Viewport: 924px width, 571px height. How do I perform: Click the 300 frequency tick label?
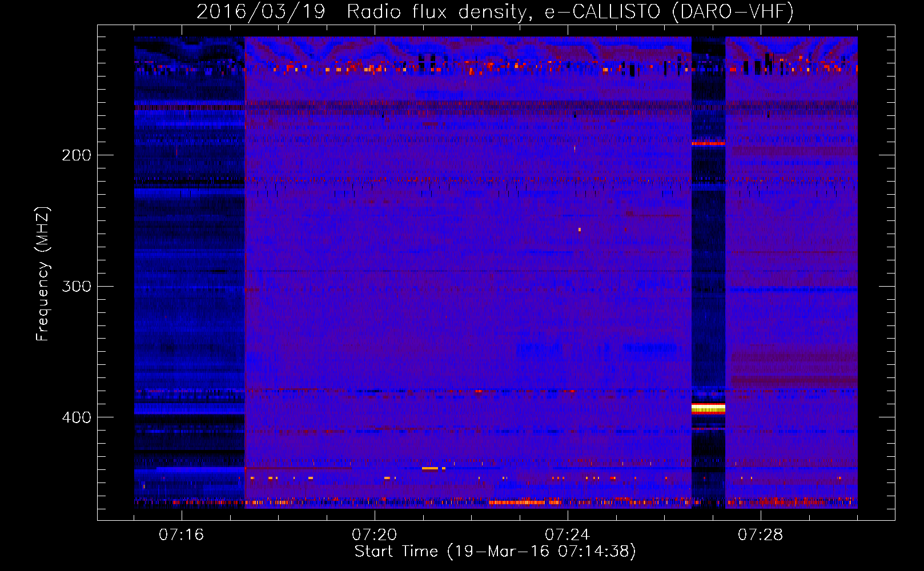(x=77, y=287)
